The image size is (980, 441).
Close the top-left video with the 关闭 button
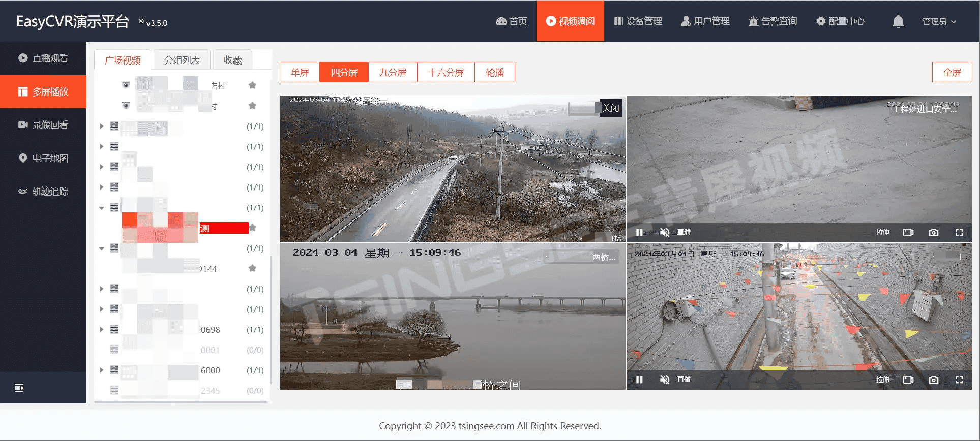610,108
